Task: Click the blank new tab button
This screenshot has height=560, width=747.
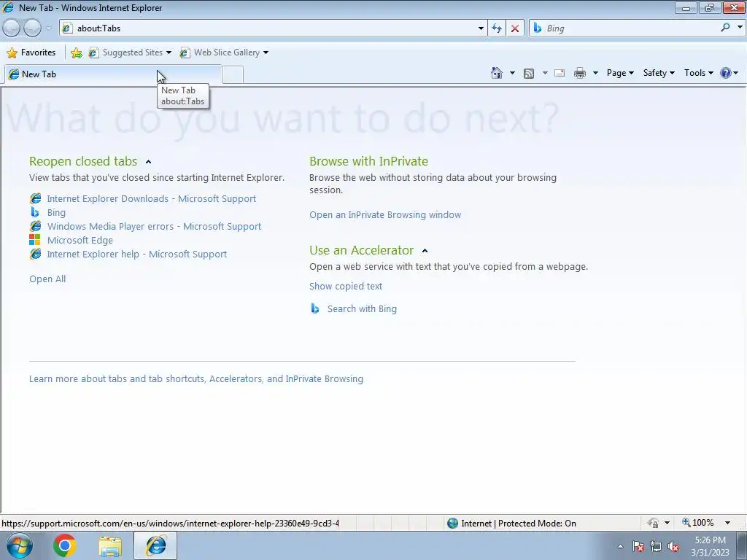Action: click(x=233, y=75)
